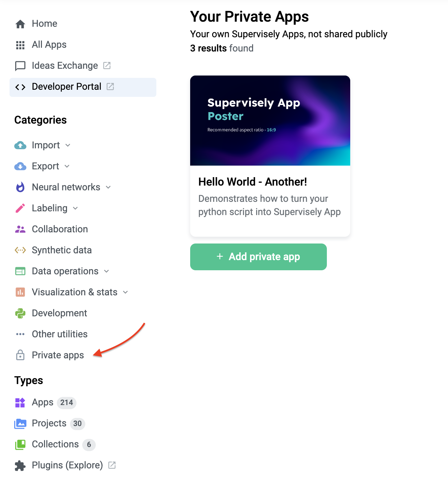The height and width of the screenshot is (487, 448).
Task: Click the Collaboration people icon
Action: [x=20, y=229]
